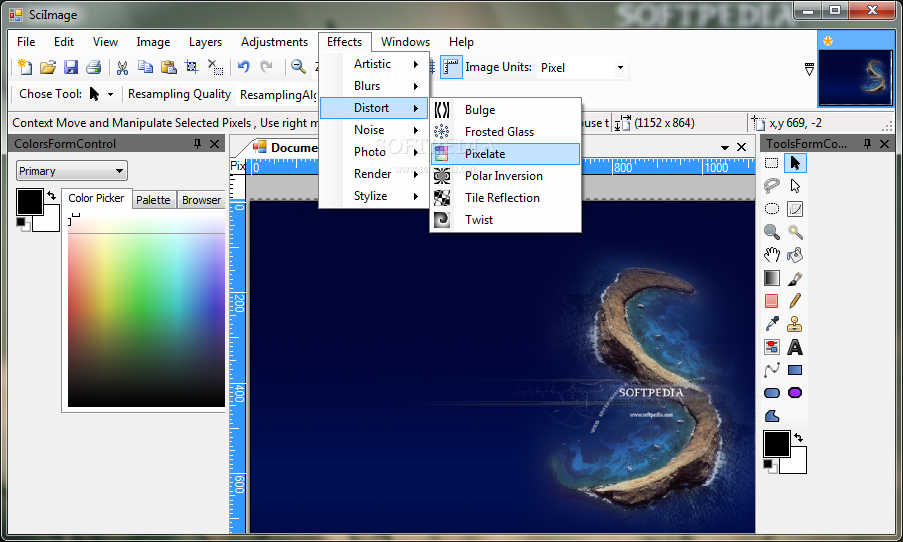
Task: Click the primary black swatch in ColorsFormControl
Action: click(29, 202)
